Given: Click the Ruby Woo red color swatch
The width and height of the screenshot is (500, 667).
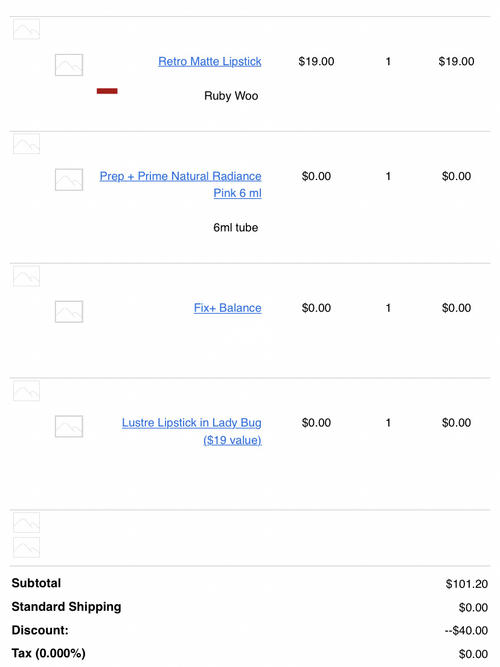Looking at the screenshot, I should [107, 91].
